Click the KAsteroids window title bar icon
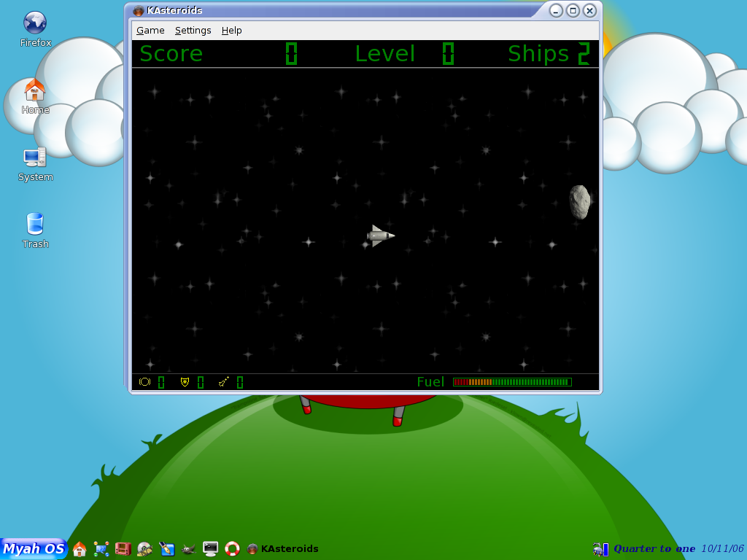This screenshot has width=747, height=560. coord(138,10)
